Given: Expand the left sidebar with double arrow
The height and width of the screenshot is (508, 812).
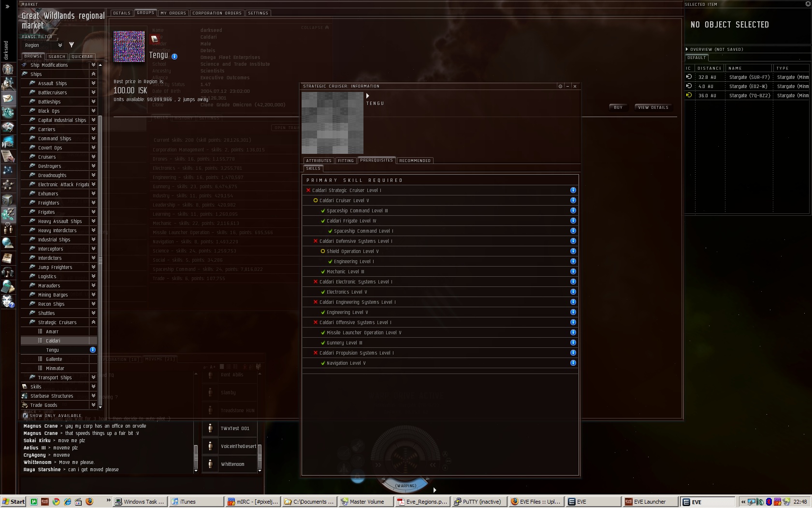Looking at the screenshot, I should [7, 7].
